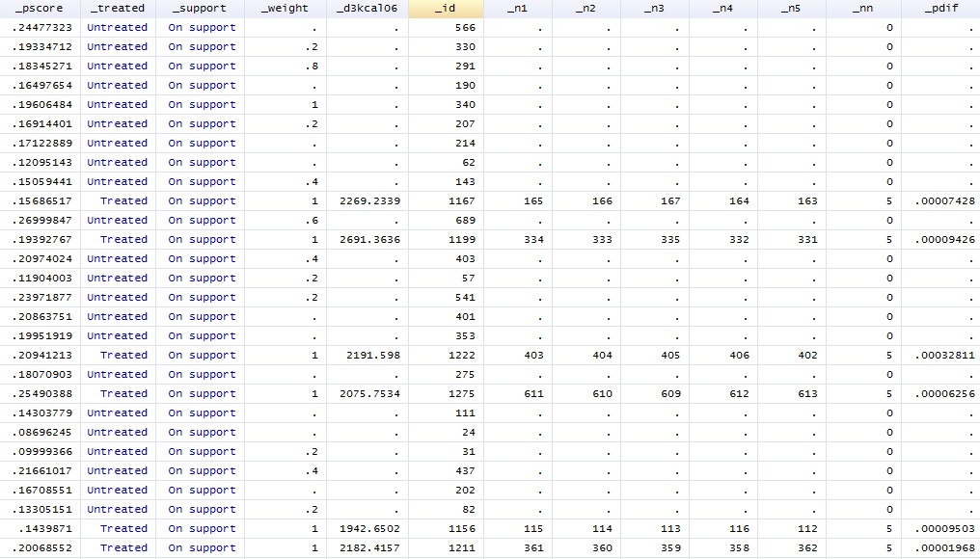980x559 pixels.
Task: Click the d3kcal06 value 2691.3636
Action: 367,240
